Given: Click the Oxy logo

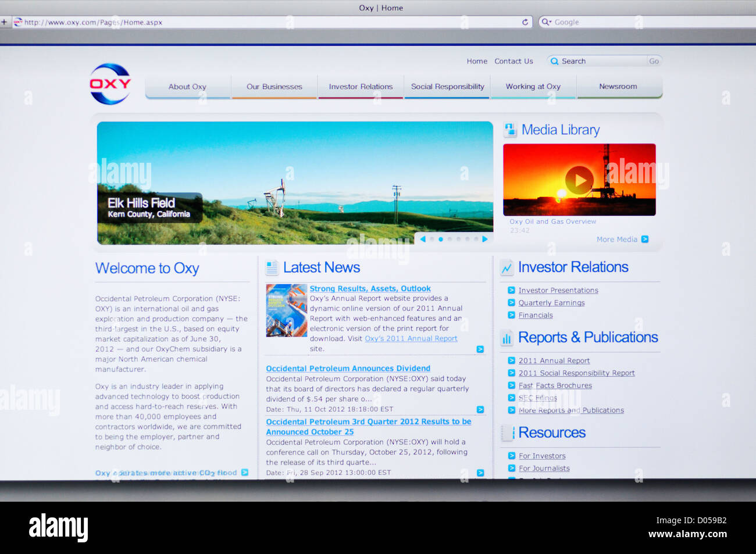Looking at the screenshot, I should coord(110,84).
